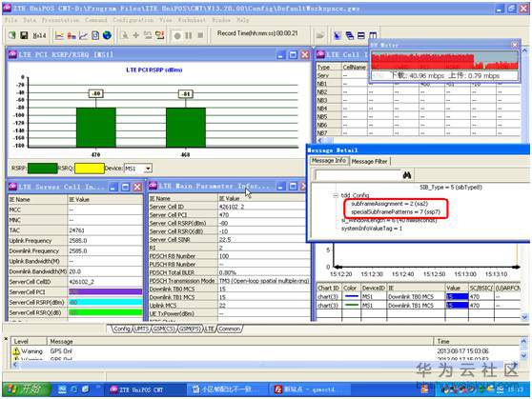This screenshot has height=399, width=532.
Task: Switch to the UMTS worksheet tab
Action: (141, 329)
